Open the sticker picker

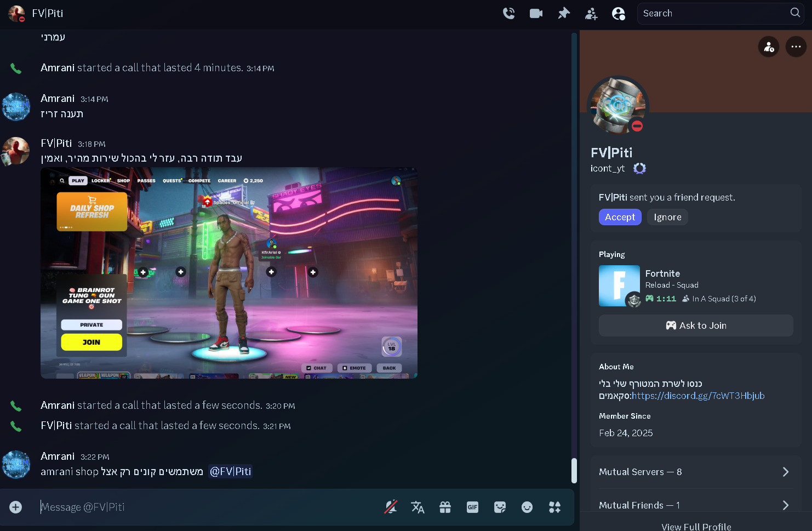(500, 507)
